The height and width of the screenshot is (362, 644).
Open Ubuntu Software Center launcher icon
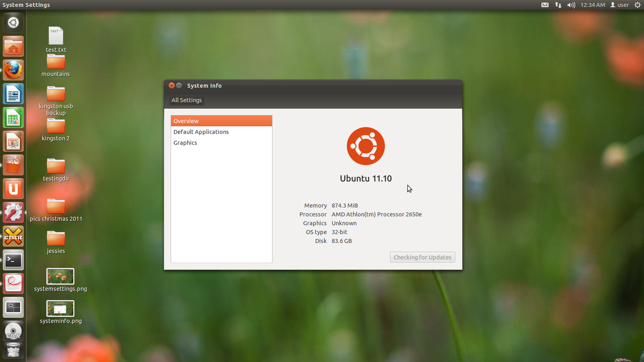pos(13,165)
